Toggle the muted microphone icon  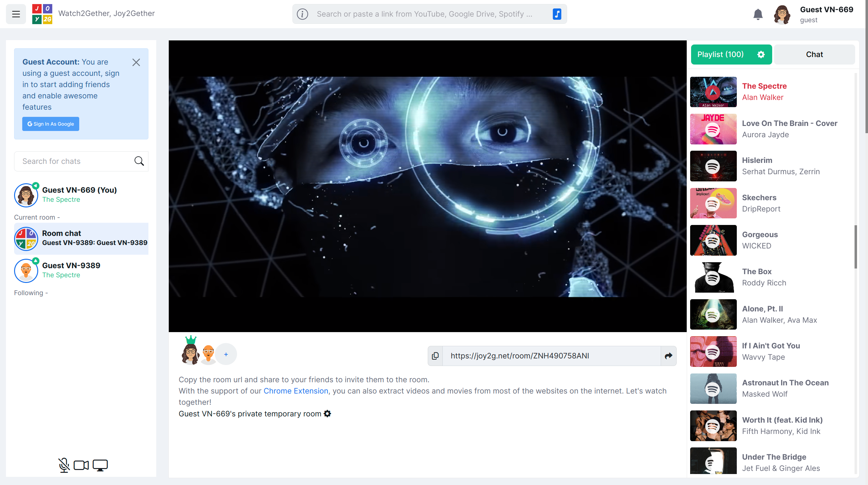point(64,465)
